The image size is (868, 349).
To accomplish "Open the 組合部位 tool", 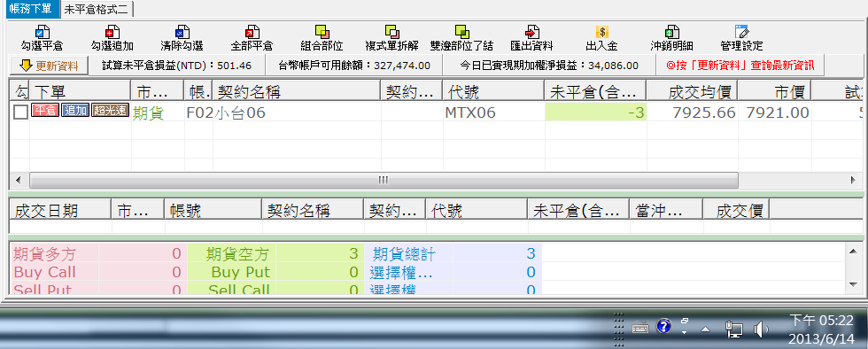I will [322, 32].
